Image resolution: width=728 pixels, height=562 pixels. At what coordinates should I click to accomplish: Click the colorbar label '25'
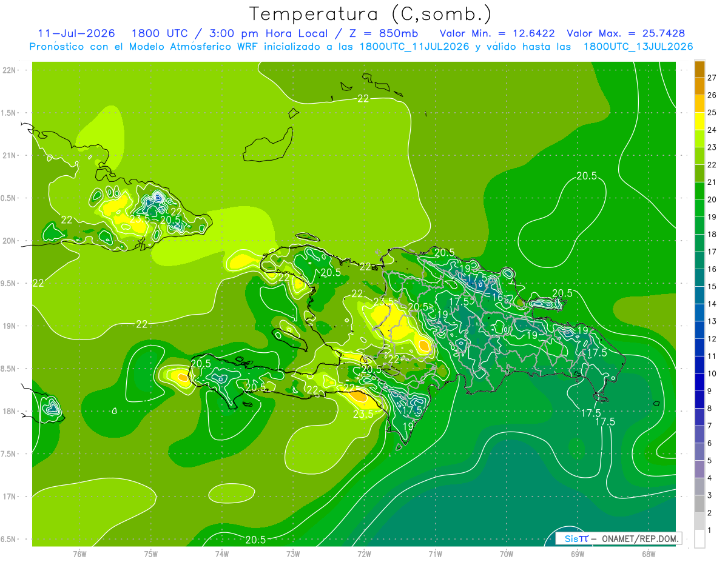(x=712, y=112)
